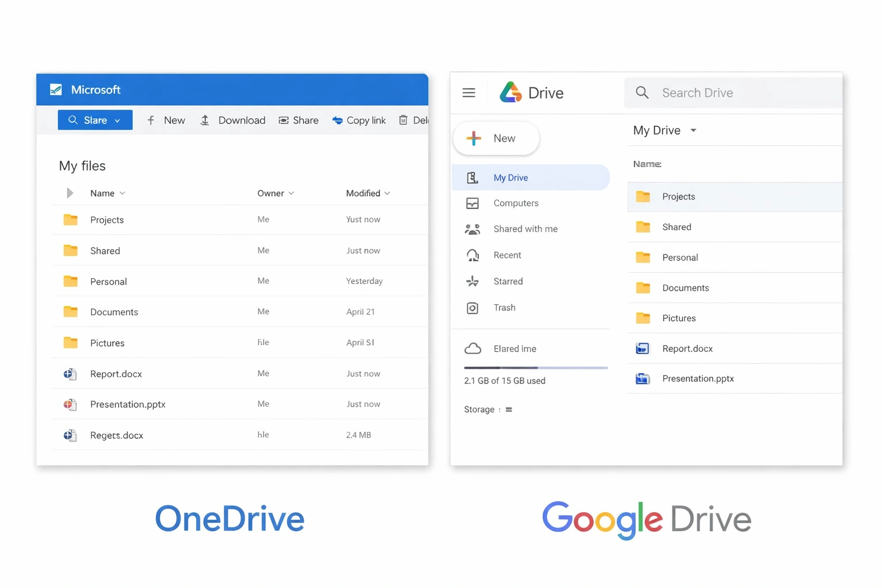Open the Download option in OneDrive toolbar
The image size is (882, 588).
[x=233, y=120]
